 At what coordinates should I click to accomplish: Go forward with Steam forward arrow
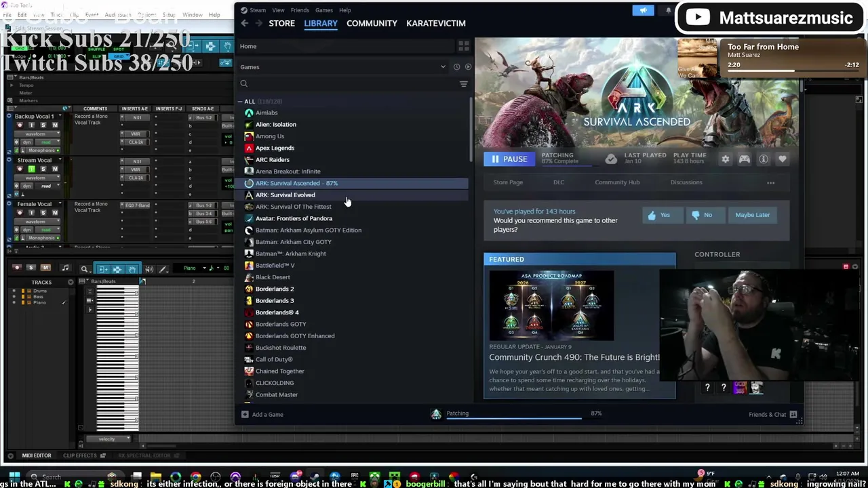point(260,23)
